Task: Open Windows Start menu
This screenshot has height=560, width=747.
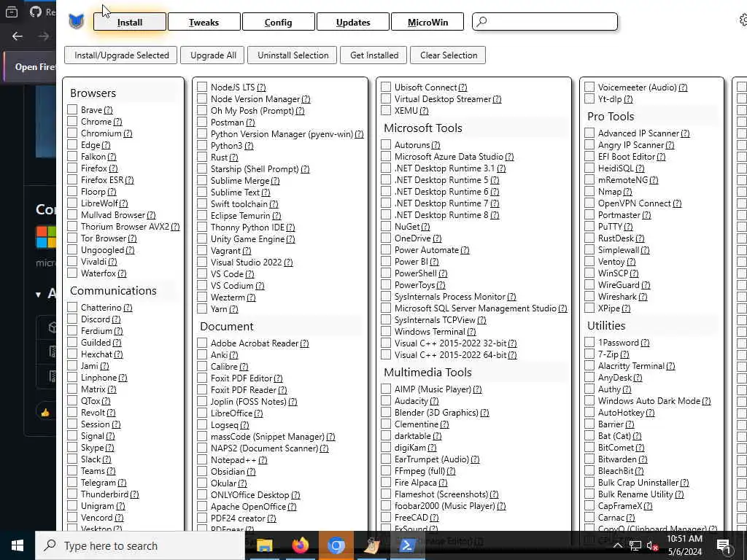Action: pyautogui.click(x=18, y=545)
